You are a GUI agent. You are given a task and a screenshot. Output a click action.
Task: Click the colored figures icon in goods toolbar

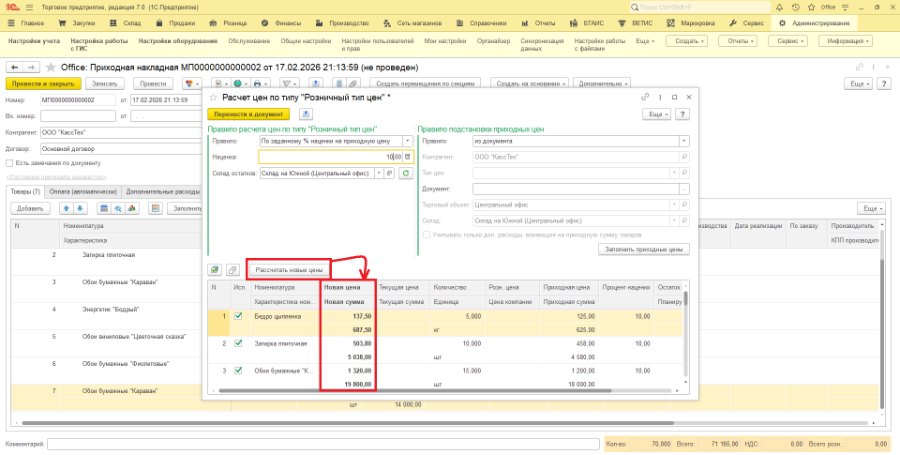click(133, 208)
